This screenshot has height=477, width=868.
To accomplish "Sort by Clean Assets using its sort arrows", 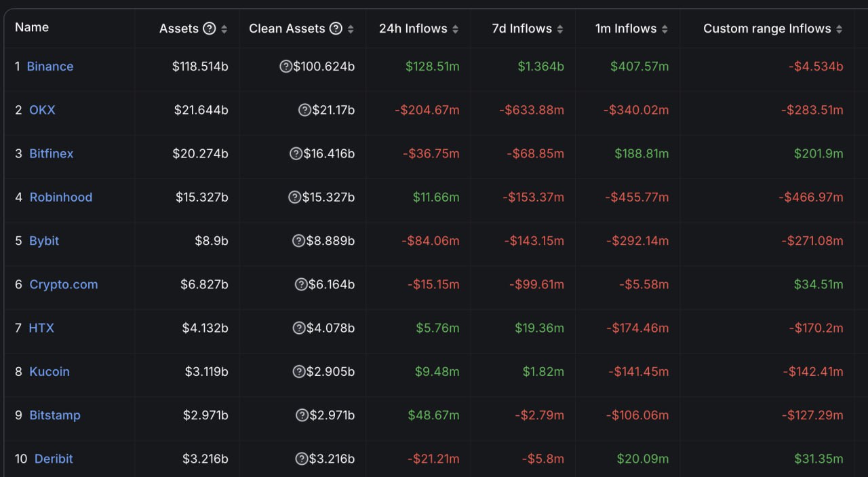I will pos(351,29).
